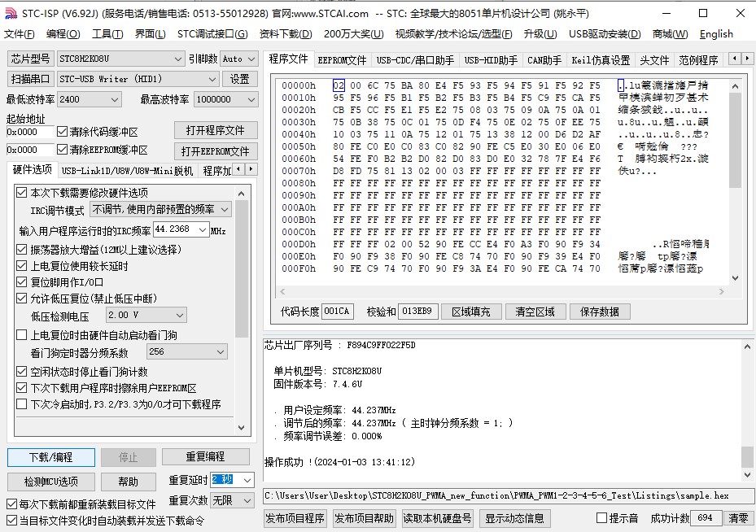Click hex view scroll up arrow
Screen dimensions: 756x532
pos(735,86)
